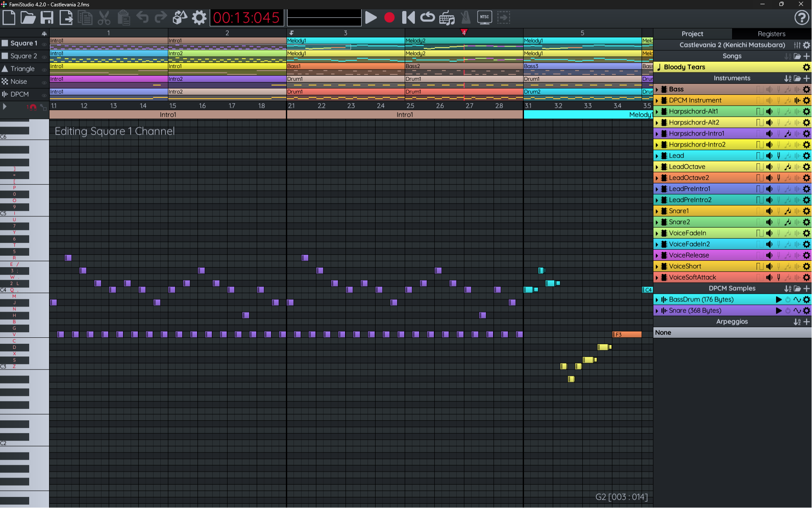Select the Project tab
This screenshot has height=508, width=812.
[692, 34]
